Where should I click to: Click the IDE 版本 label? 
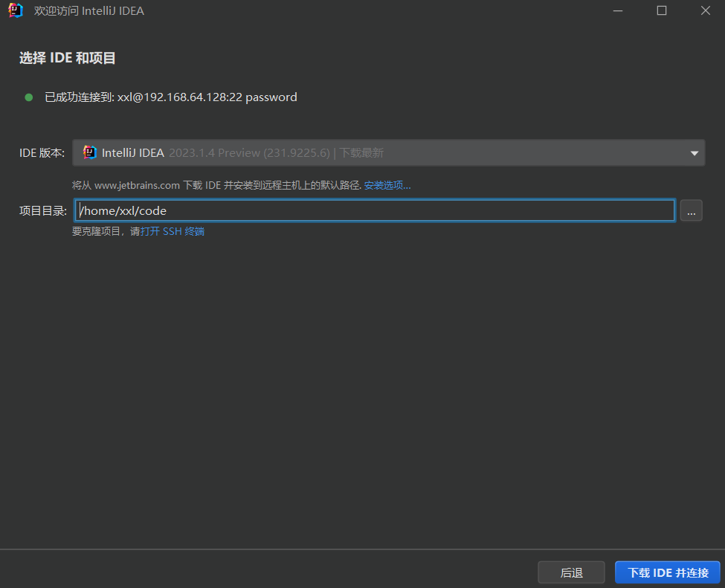tap(42, 153)
